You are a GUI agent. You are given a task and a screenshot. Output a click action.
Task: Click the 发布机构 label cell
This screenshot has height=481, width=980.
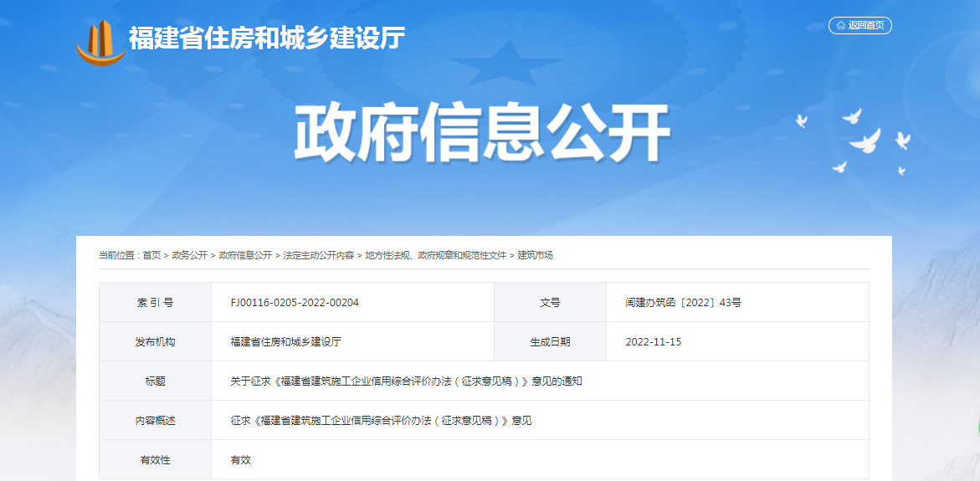155,341
